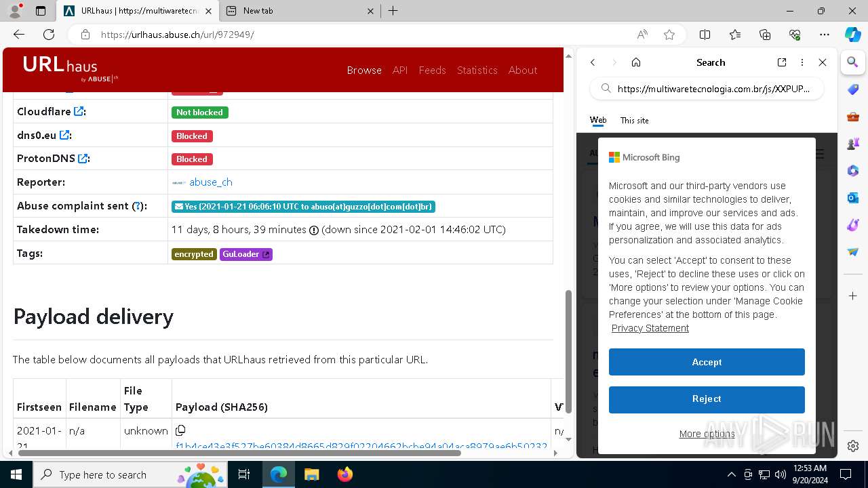Close the New tab browser tab
Viewport: 868px width, 488px height.
[x=370, y=11]
